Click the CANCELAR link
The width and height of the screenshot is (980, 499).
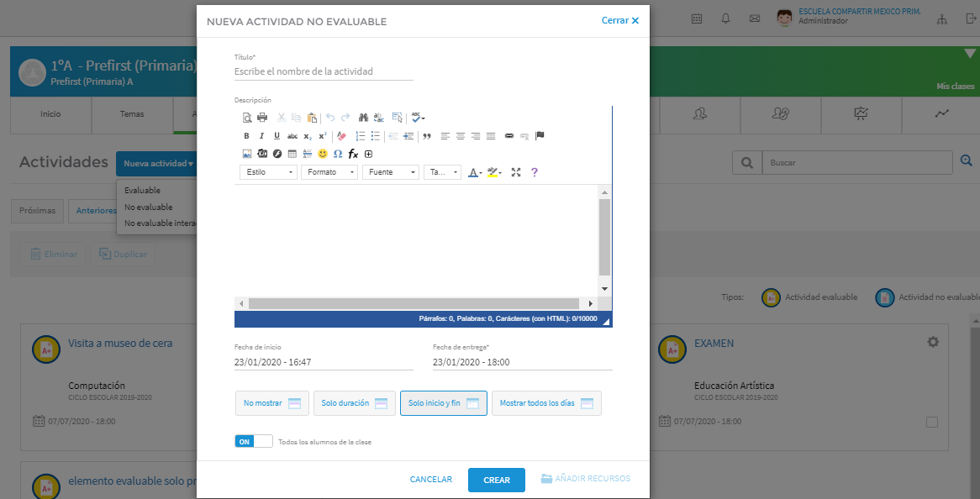[430, 480]
